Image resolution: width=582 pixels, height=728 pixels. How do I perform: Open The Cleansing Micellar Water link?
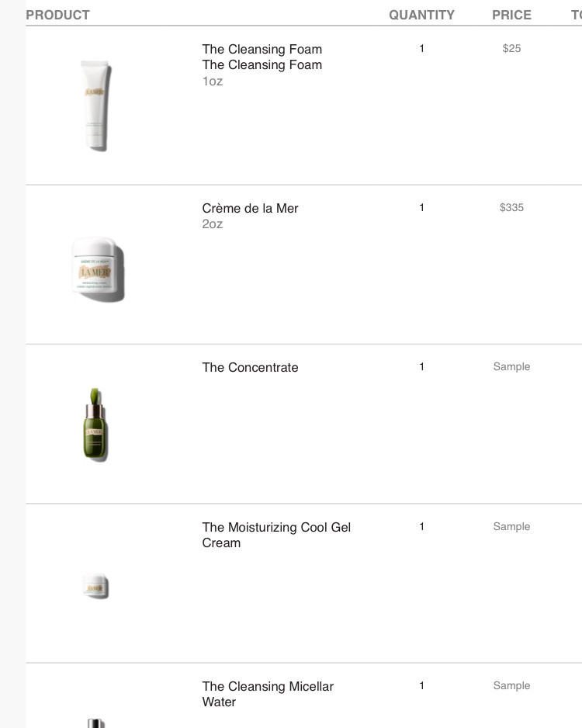tap(268, 694)
